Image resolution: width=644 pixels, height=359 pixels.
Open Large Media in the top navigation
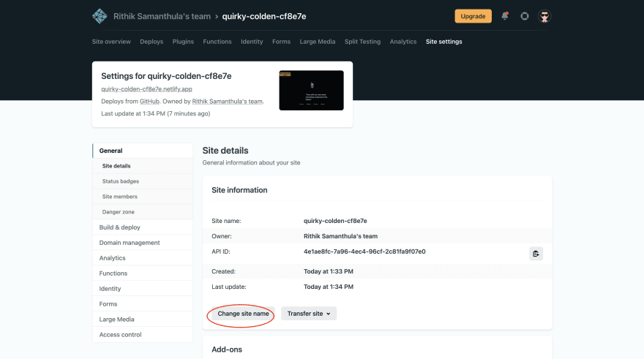coord(318,42)
